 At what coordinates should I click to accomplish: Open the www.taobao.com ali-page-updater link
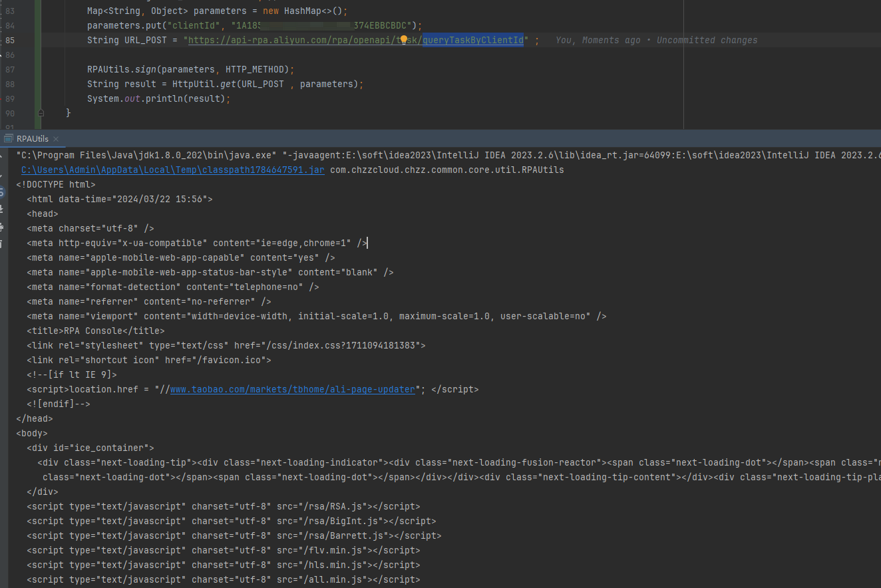[x=293, y=389]
